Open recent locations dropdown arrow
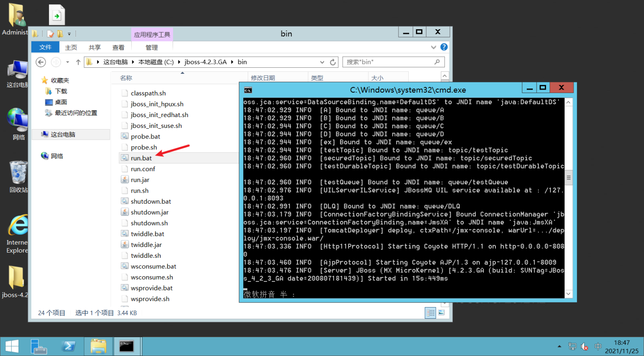The height and width of the screenshot is (356, 644). point(67,62)
